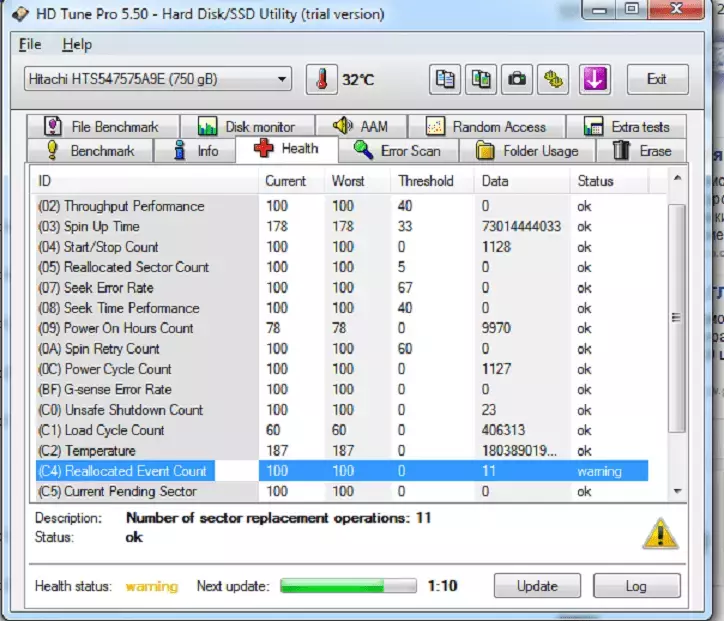Click the 32°C temperature readout
The image size is (724, 621).
(x=358, y=80)
